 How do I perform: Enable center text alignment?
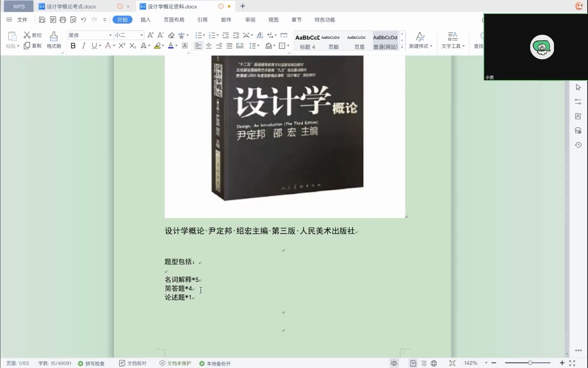coord(209,46)
